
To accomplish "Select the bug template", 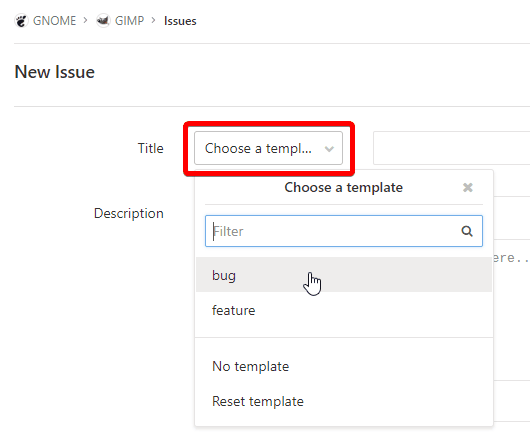I will point(344,275).
